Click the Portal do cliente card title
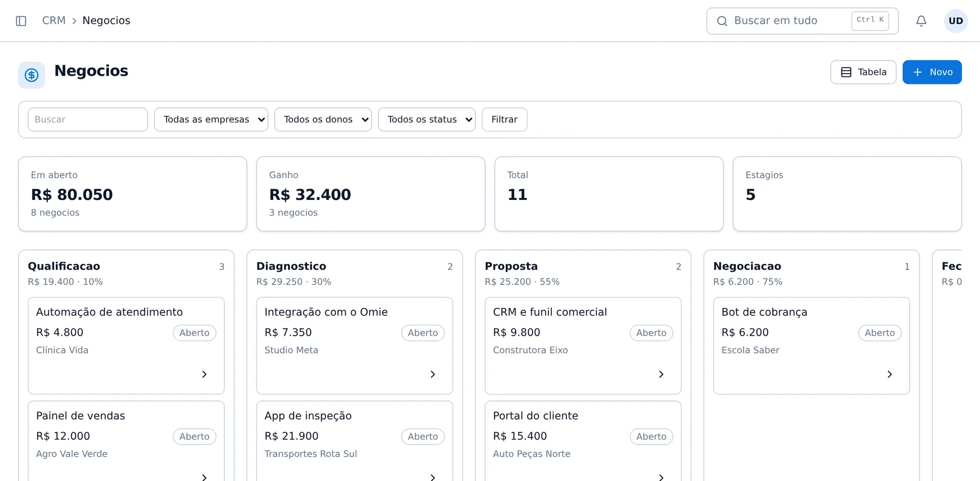The width and height of the screenshot is (980, 481). [535, 416]
